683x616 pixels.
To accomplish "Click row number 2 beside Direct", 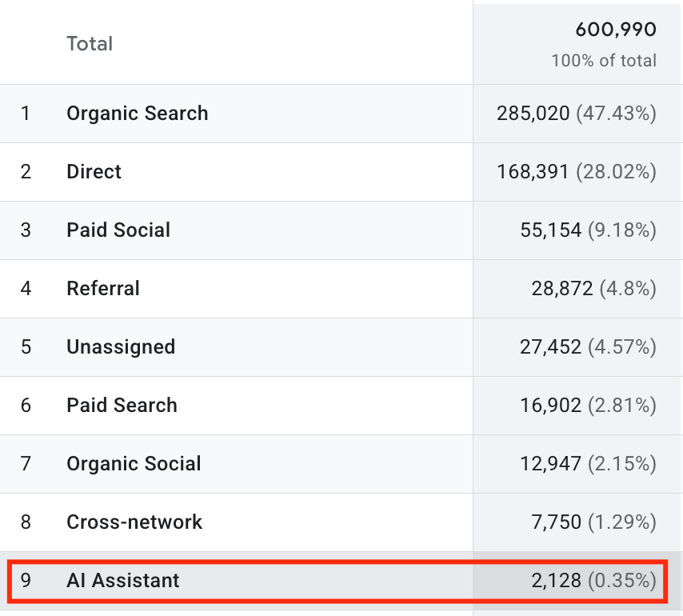I will click(x=26, y=172).
